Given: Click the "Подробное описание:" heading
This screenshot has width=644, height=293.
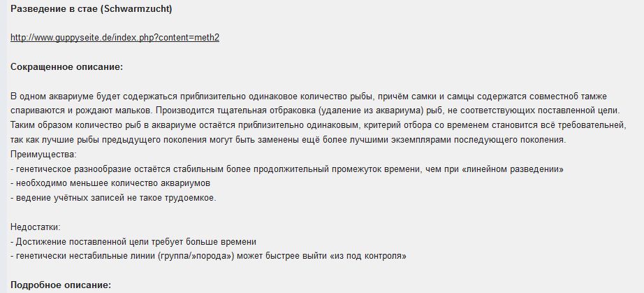Looking at the screenshot, I should [61, 285].
